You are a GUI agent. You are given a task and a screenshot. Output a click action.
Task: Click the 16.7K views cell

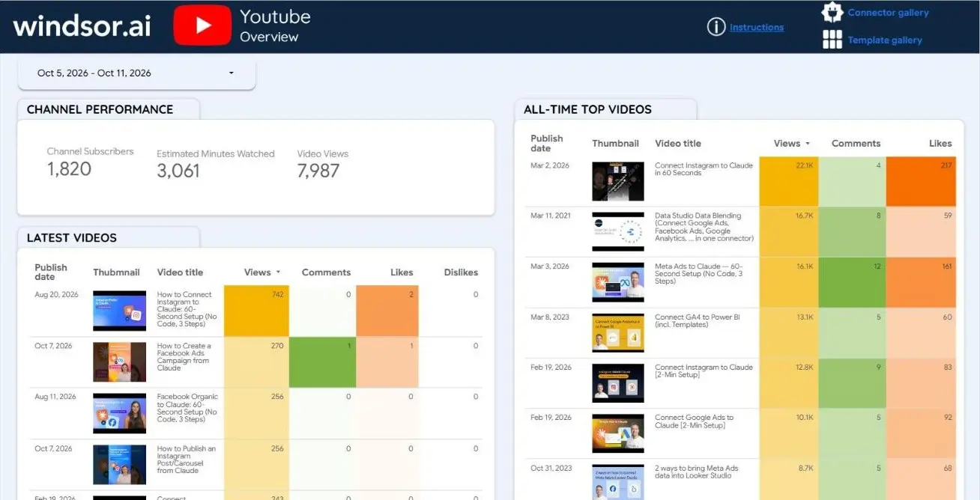click(x=789, y=232)
